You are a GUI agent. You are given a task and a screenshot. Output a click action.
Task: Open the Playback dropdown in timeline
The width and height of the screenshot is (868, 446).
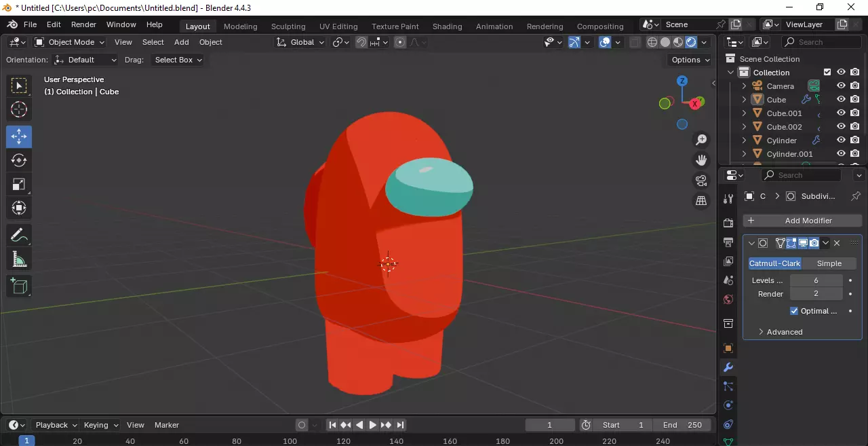[x=56, y=425]
